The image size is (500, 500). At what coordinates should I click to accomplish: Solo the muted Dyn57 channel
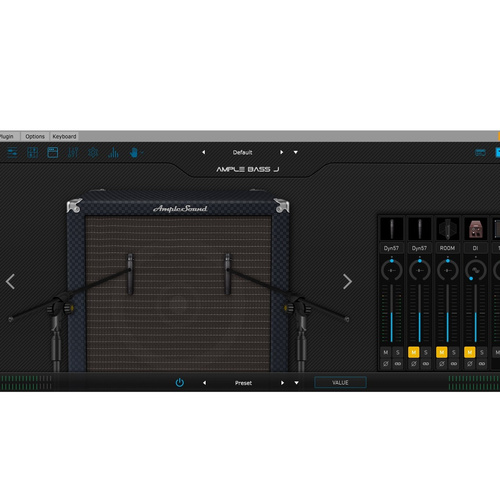click(426, 352)
